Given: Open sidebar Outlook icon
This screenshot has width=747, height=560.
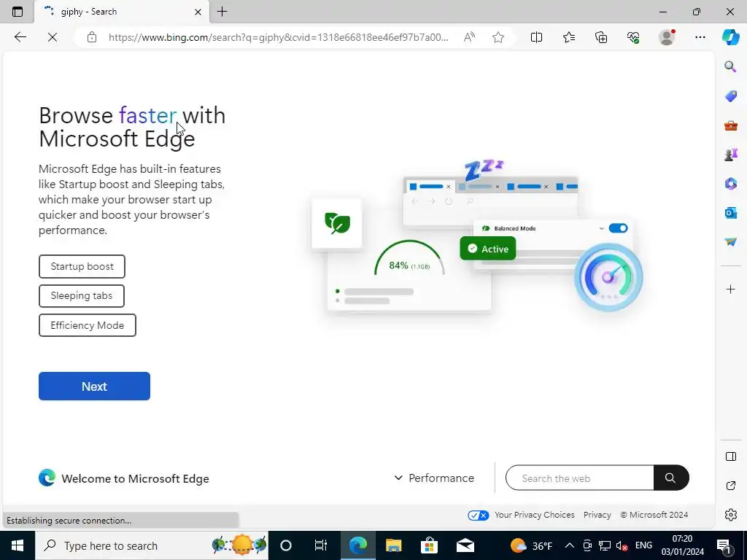Looking at the screenshot, I should click(x=730, y=213).
